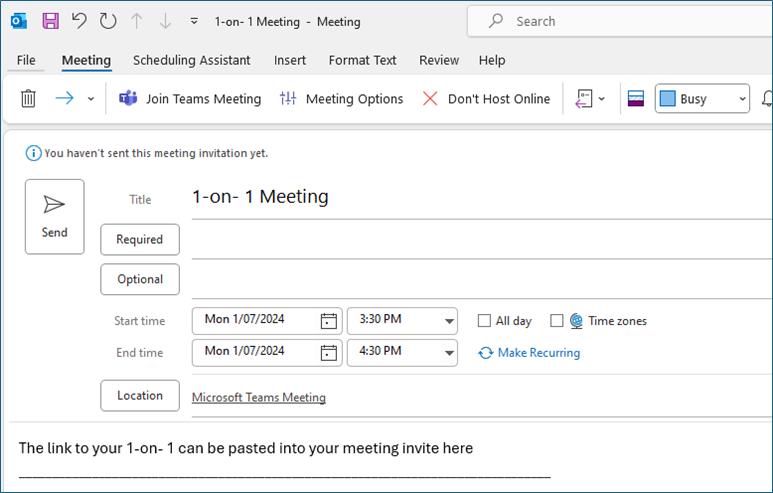The height and width of the screenshot is (493, 773).
Task: Expand the 4:30 PM end time dropdown
Action: 447,352
